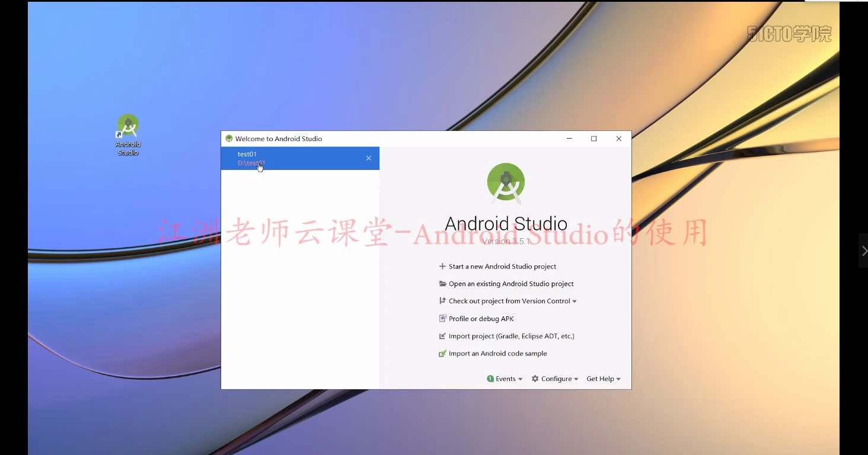Viewport: 868px width, 455px height.
Task: Import project (Gradle, Eclipse ADT, etc.)
Action: pos(512,336)
